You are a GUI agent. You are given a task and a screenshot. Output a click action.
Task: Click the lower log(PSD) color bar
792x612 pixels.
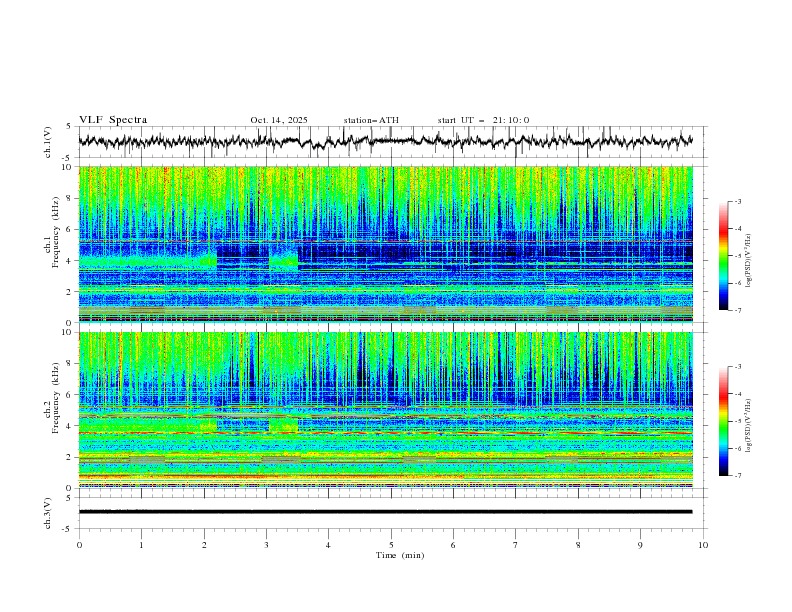pos(724,421)
